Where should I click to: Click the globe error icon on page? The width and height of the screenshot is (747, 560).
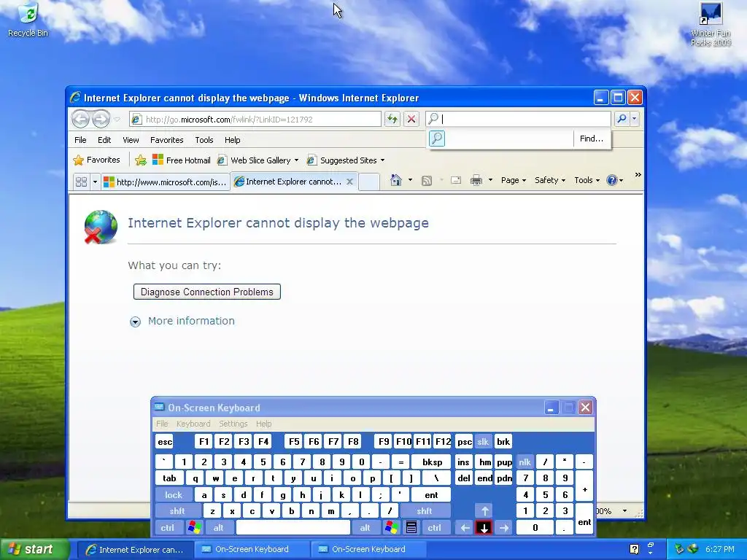[x=101, y=227]
